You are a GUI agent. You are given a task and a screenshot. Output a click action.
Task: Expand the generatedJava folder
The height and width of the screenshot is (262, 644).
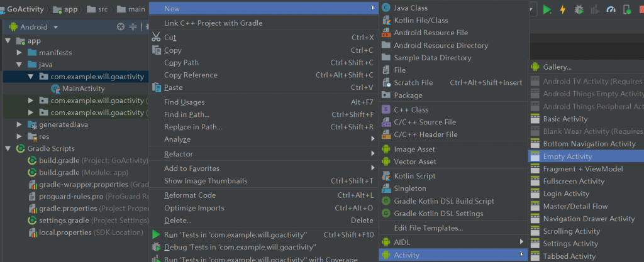coord(19,124)
